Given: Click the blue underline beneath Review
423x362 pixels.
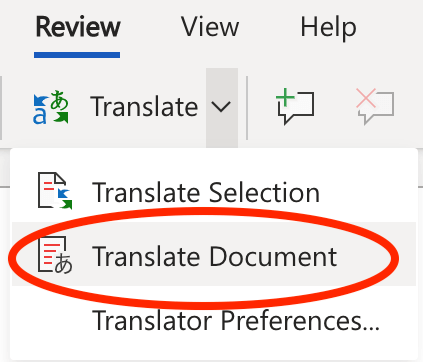Looking at the screenshot, I should coord(77,55).
